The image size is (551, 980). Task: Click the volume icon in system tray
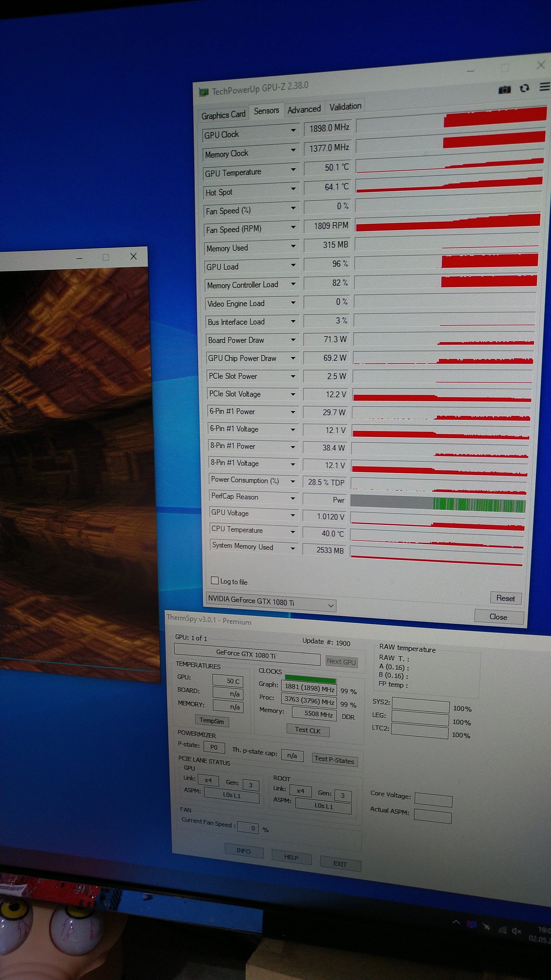[x=516, y=931]
